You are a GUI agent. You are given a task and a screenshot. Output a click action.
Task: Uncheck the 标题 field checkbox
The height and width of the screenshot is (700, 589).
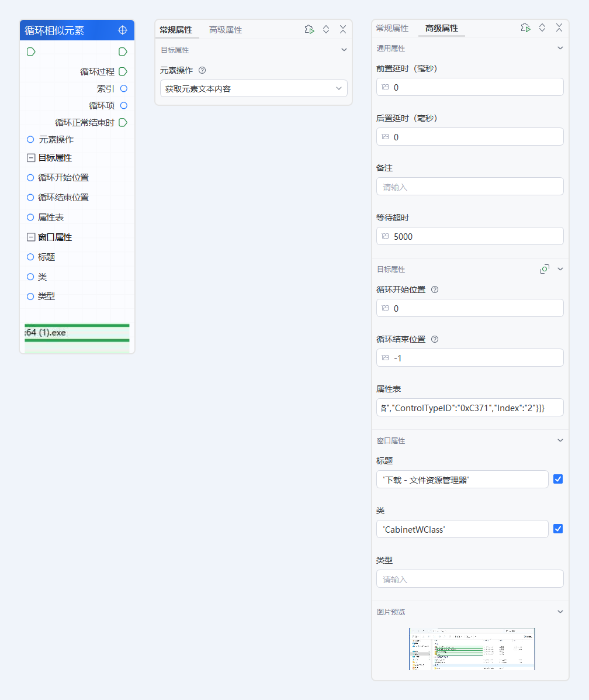tap(557, 479)
